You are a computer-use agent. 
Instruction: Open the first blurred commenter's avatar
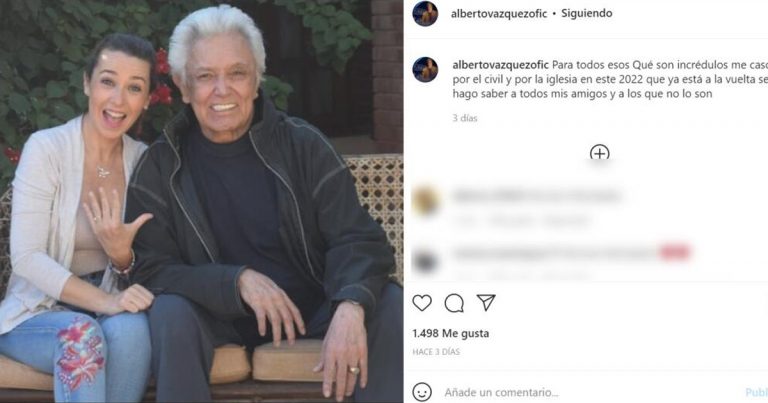pos(425,201)
